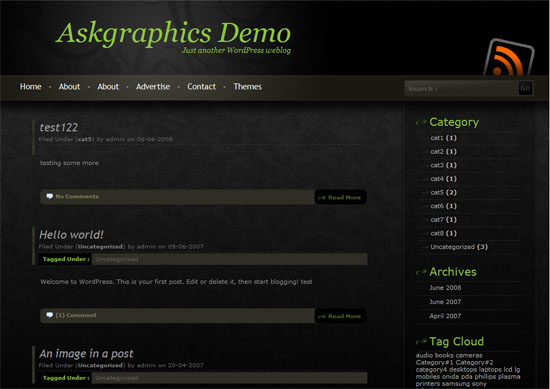
Task: Click inside the Search input field
Action: (x=462, y=89)
